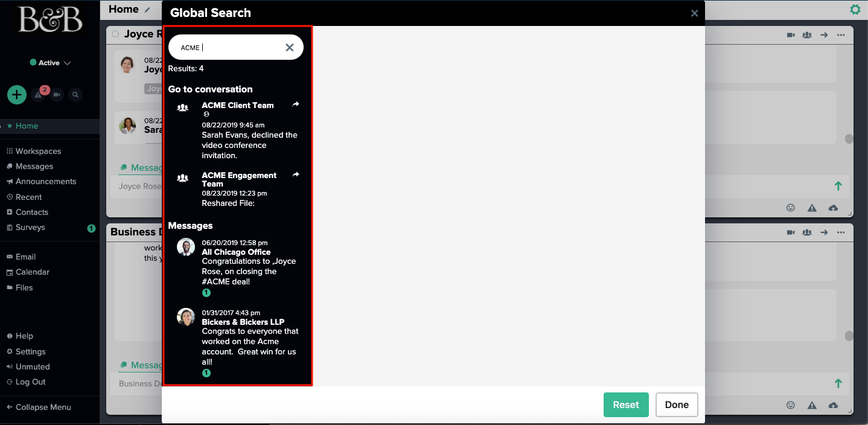This screenshot has height=425, width=868.
Task: Open emoji picker in Business panel
Action: tap(791, 405)
